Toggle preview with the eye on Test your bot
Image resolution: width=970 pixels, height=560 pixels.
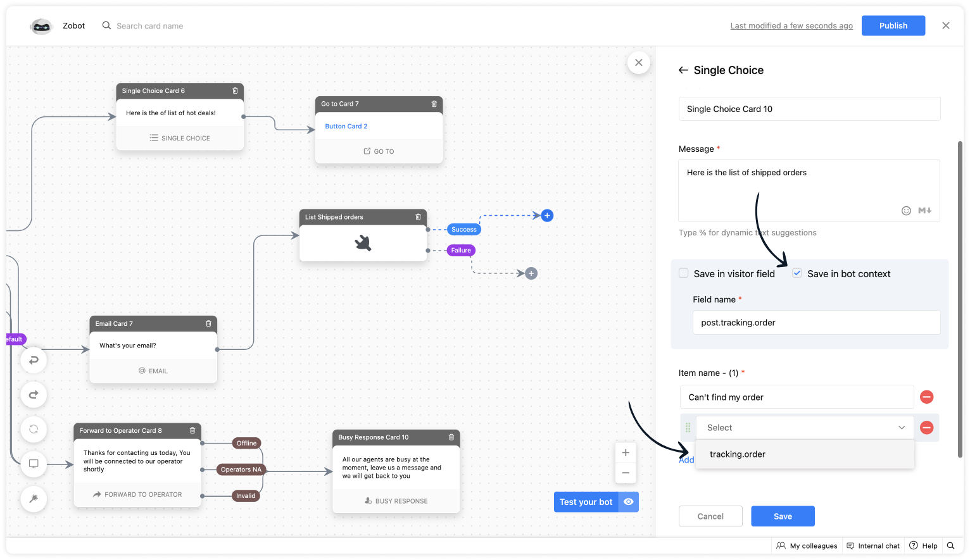(x=628, y=501)
